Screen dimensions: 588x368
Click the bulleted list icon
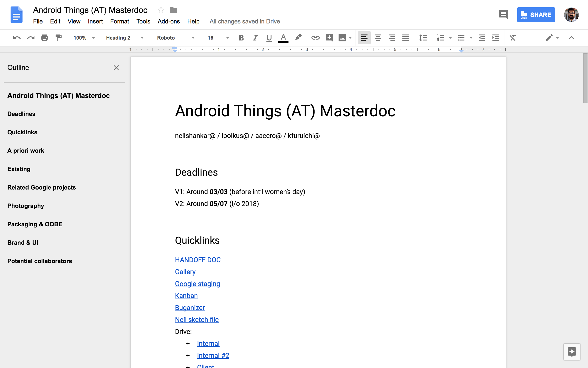click(461, 38)
